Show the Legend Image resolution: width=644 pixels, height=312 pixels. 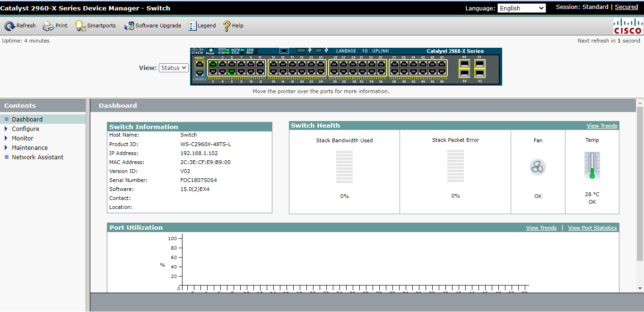point(192,26)
